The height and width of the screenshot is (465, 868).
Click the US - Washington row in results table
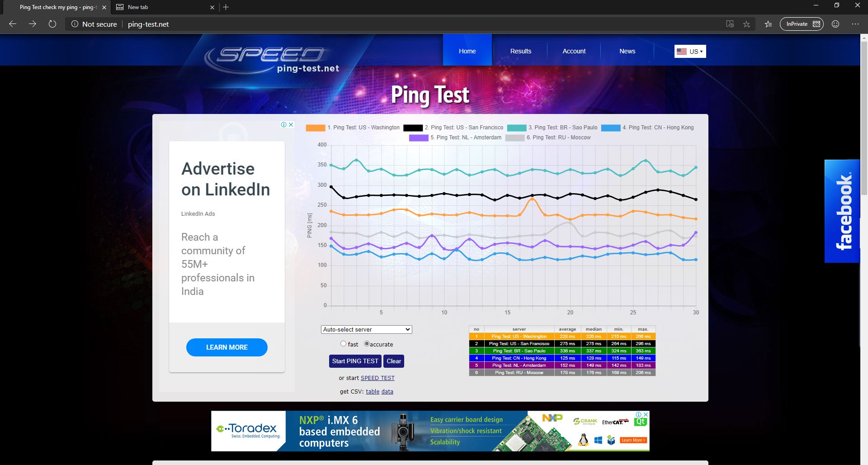pyautogui.click(x=562, y=337)
